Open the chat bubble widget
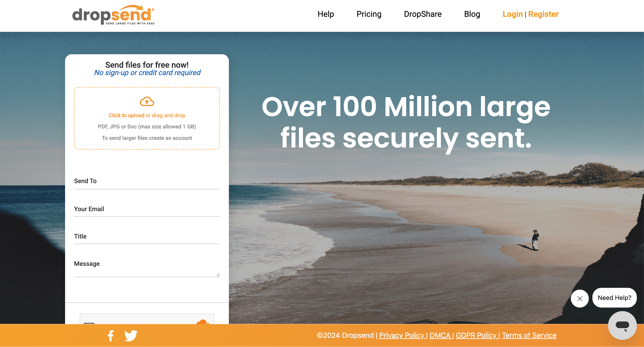Screen dimensions: 644x347 (622, 325)
